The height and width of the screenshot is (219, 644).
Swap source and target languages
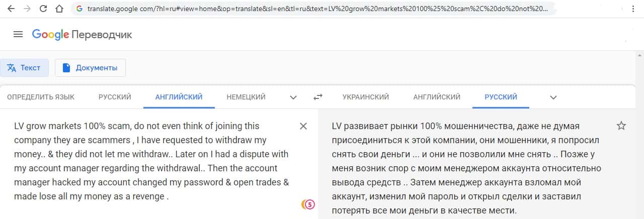pos(317,97)
